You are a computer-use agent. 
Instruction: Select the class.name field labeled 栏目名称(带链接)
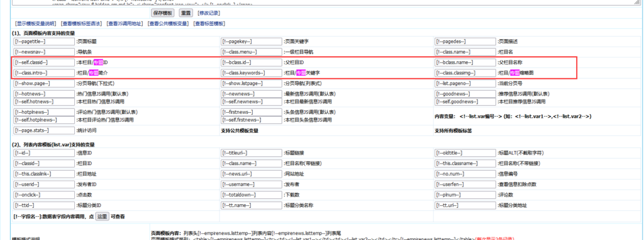pos(252,163)
